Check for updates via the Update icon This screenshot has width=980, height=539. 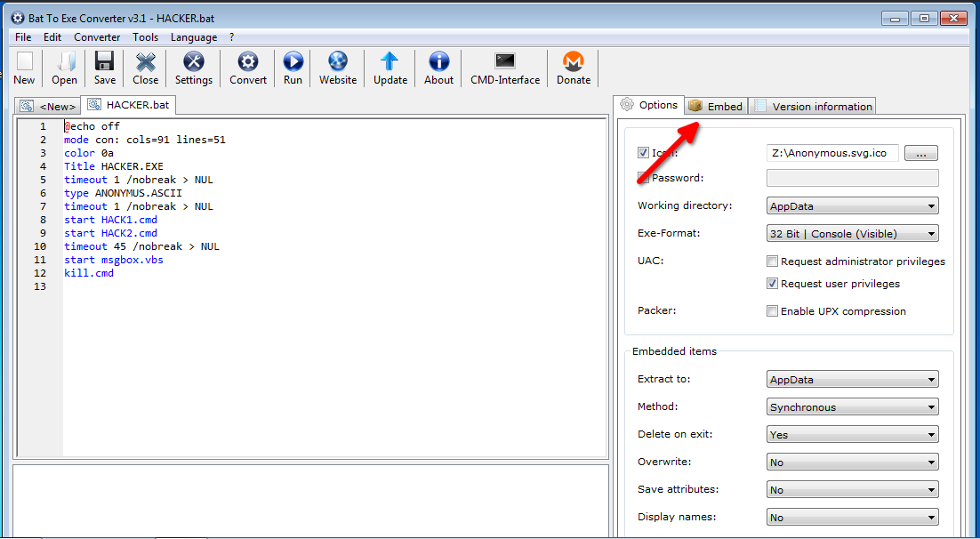(x=390, y=68)
